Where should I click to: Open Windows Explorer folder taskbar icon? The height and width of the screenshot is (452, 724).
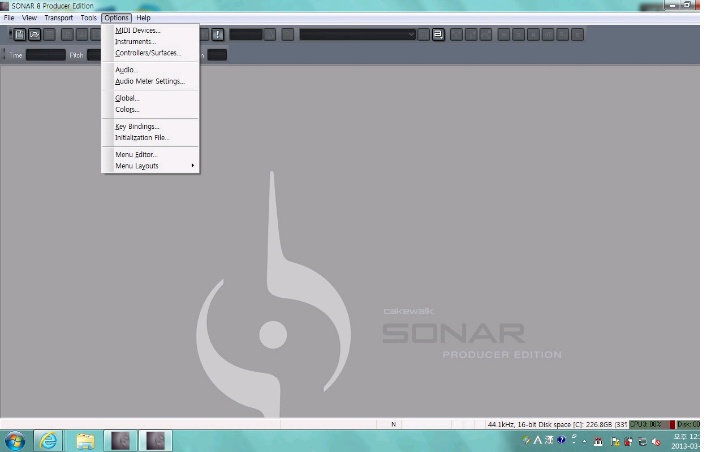(85, 441)
